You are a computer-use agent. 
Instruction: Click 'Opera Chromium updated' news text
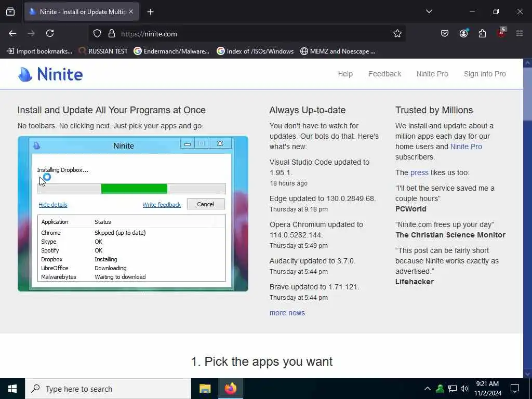point(316,230)
